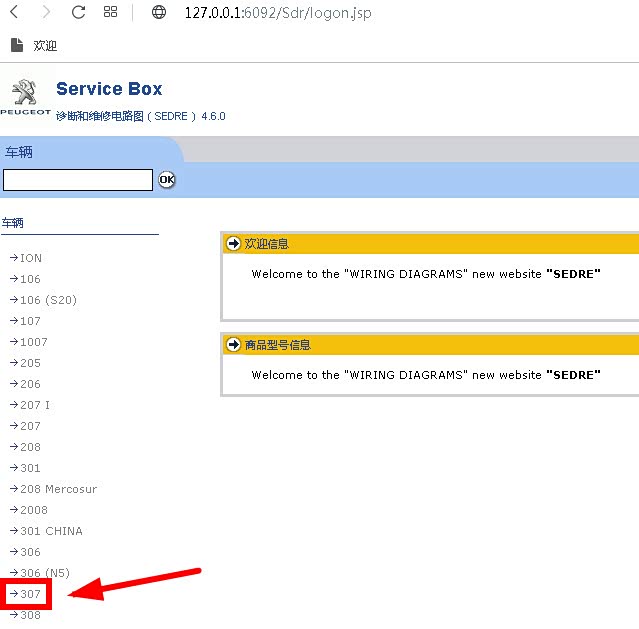Open the 欢迎 bookmark page icon
This screenshot has height=629, width=639.
(17, 45)
